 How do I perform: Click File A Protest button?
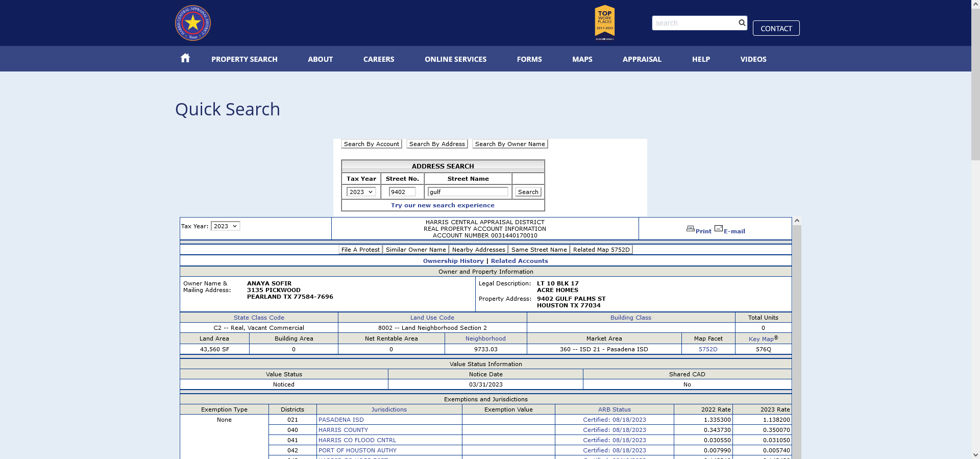(360, 250)
